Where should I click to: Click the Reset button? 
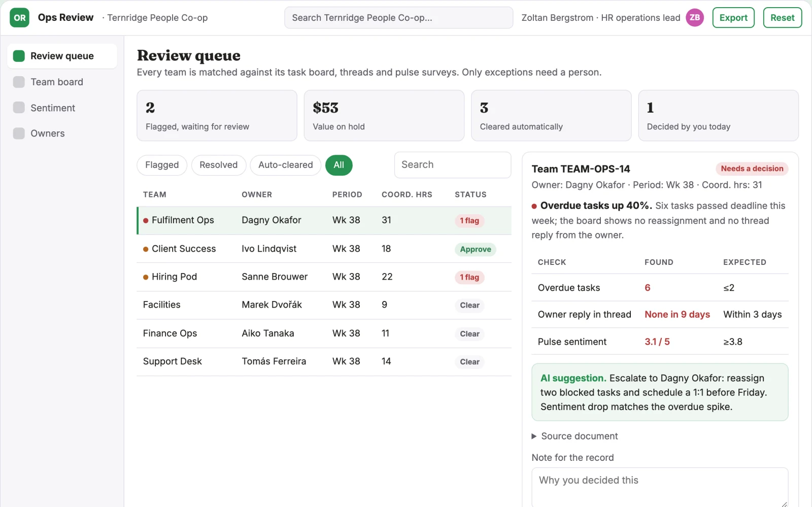coord(783,18)
